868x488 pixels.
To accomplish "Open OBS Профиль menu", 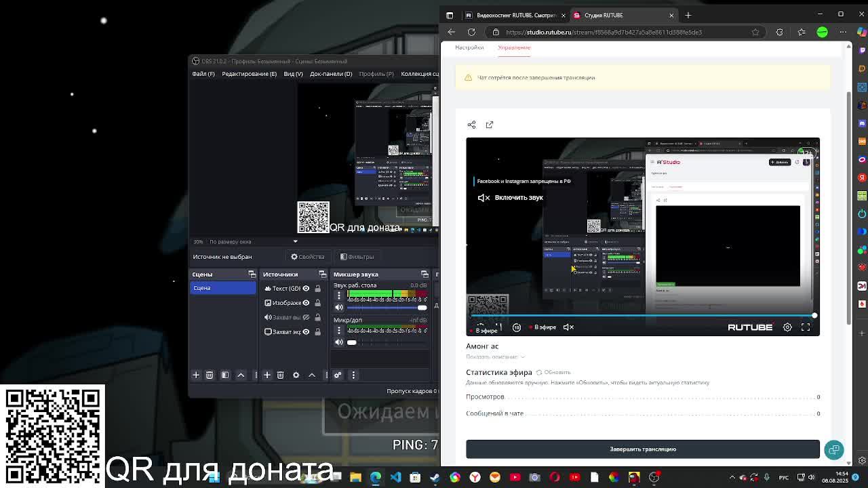I will (x=376, y=74).
